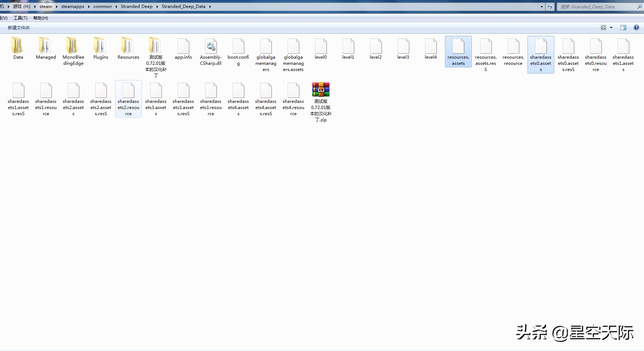644x351 pixels.
Task: Open the Resources folder
Action: tap(128, 48)
